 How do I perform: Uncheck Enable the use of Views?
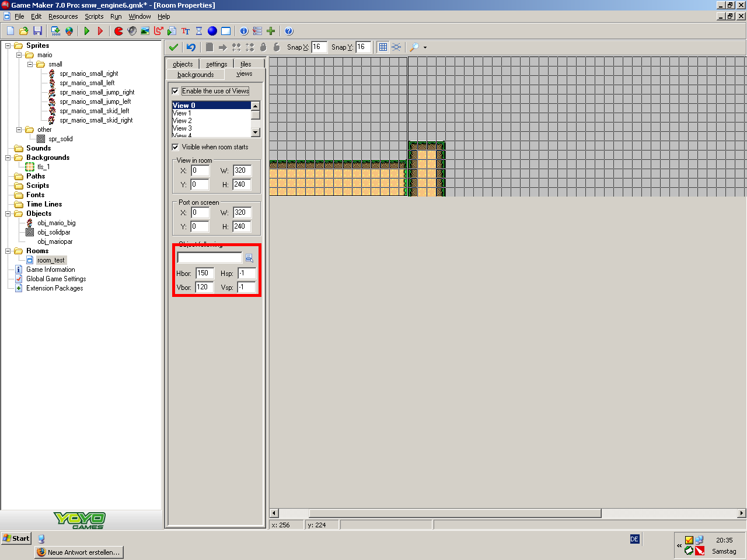pos(175,91)
